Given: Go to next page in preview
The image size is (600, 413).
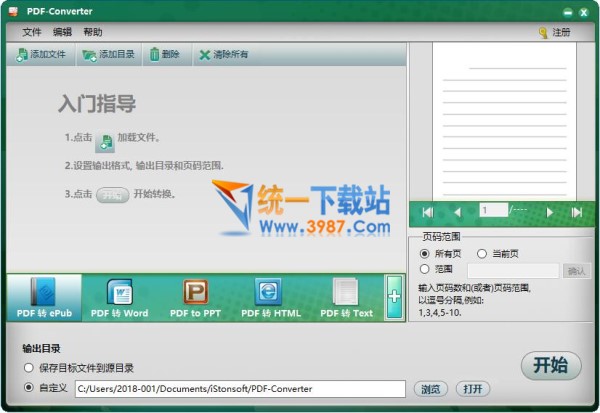Looking at the screenshot, I should pyautogui.click(x=549, y=212).
